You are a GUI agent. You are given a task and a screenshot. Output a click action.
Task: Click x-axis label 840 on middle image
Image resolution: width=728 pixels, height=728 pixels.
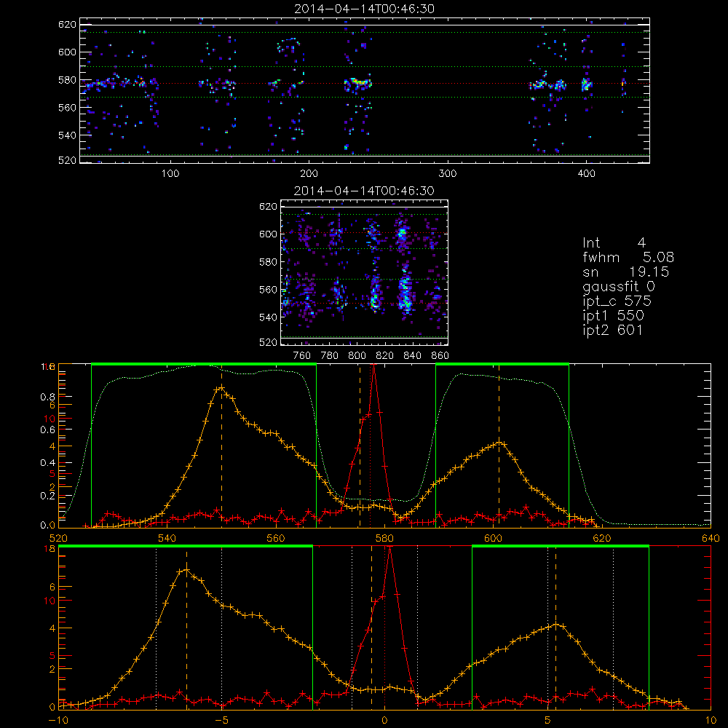(x=412, y=356)
